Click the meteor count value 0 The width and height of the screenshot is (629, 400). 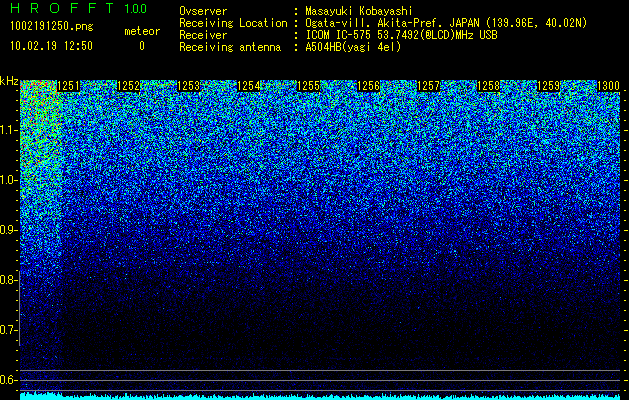click(142, 46)
